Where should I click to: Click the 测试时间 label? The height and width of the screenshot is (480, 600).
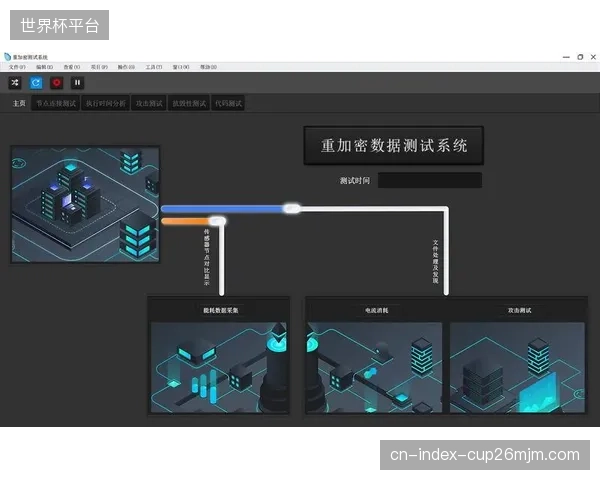point(355,181)
